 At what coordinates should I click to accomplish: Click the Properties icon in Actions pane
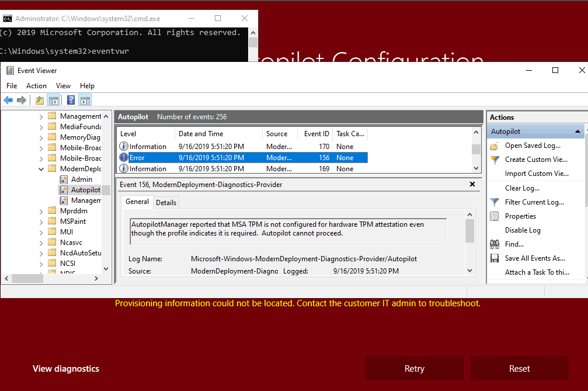[x=495, y=216]
